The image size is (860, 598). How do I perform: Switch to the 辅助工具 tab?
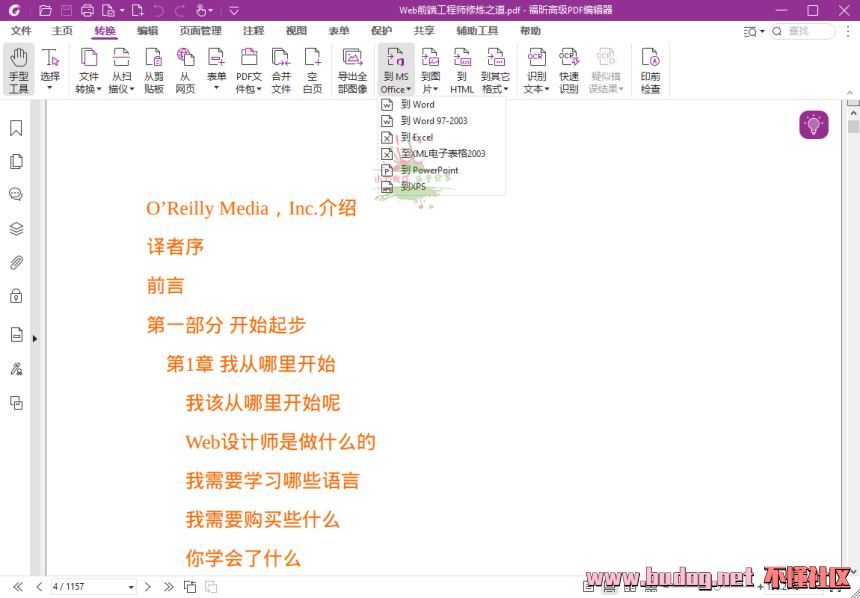[x=477, y=31]
